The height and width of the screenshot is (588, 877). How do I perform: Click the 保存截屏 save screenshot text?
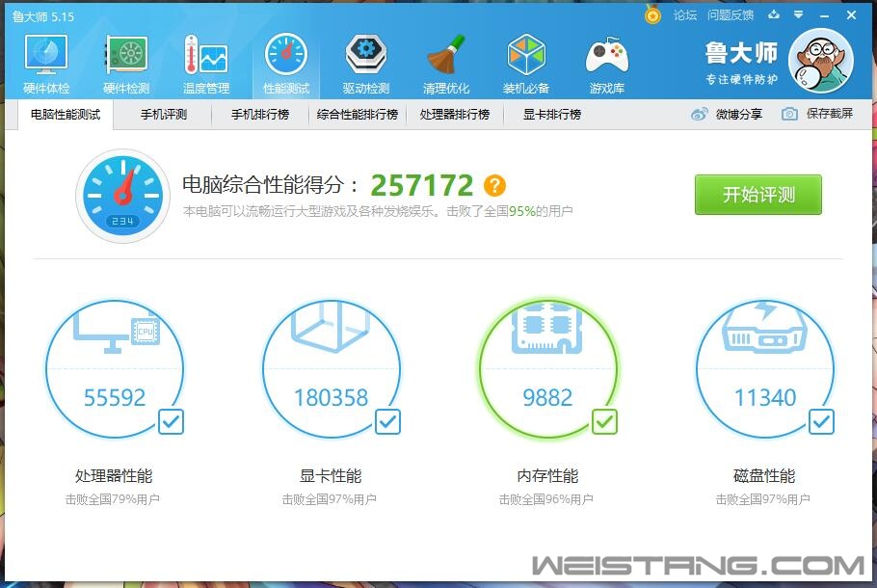pyautogui.click(x=830, y=114)
